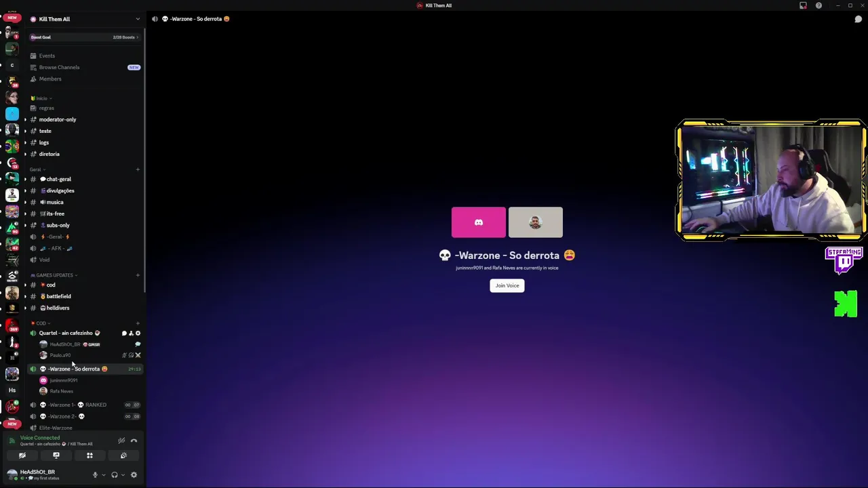Turn on camera in voice panel
Viewport: 868px width, 488px height.
tap(22, 455)
